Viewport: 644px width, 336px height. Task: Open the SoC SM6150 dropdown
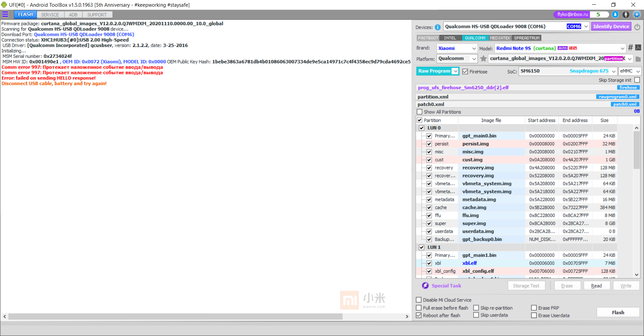pyautogui.click(x=568, y=71)
